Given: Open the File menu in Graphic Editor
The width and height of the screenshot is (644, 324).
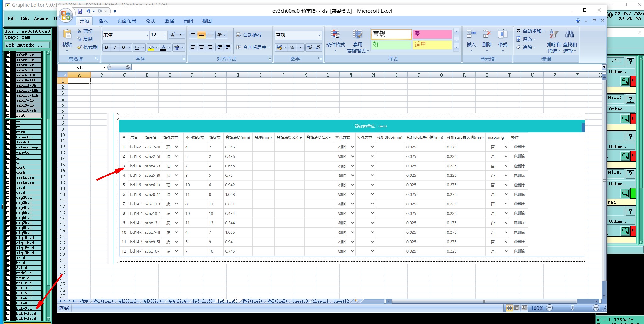Looking at the screenshot, I should click(12, 18).
